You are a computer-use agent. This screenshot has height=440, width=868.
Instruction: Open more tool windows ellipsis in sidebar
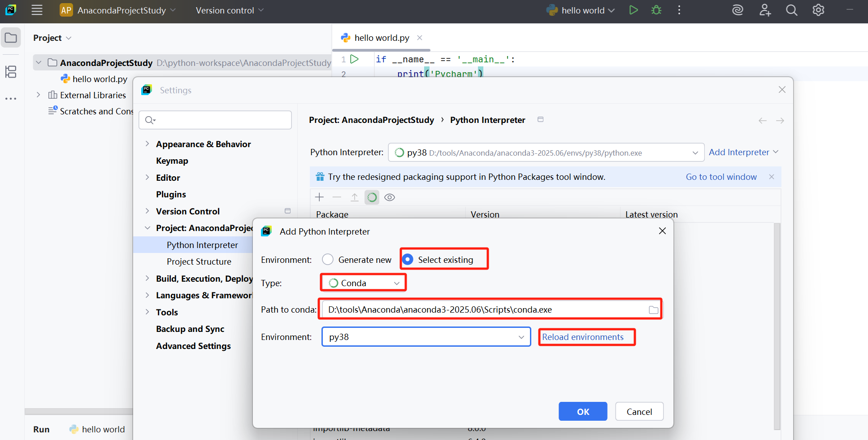pyautogui.click(x=11, y=98)
